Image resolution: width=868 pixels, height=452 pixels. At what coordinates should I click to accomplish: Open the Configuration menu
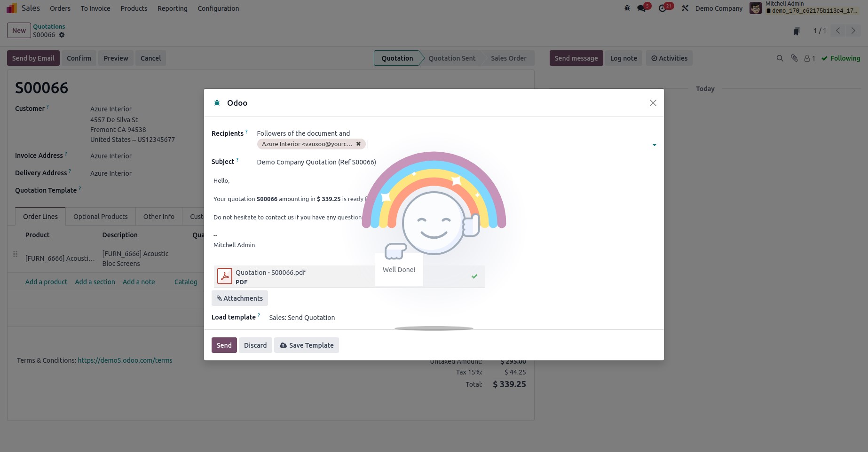tap(218, 8)
